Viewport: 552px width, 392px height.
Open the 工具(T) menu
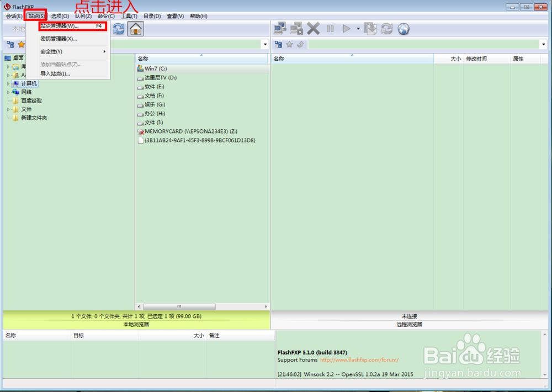click(x=129, y=16)
